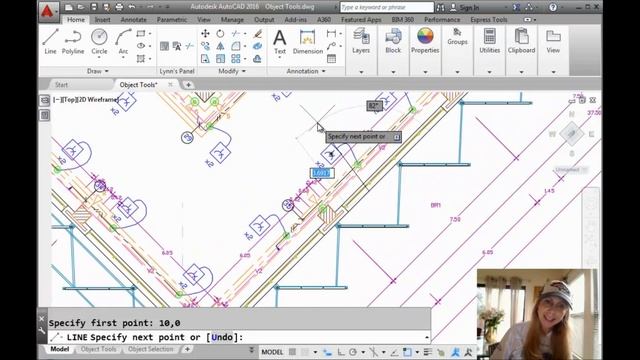Toggle snap mode in status bar
Viewport: 640px width, 360px height.
(305, 352)
